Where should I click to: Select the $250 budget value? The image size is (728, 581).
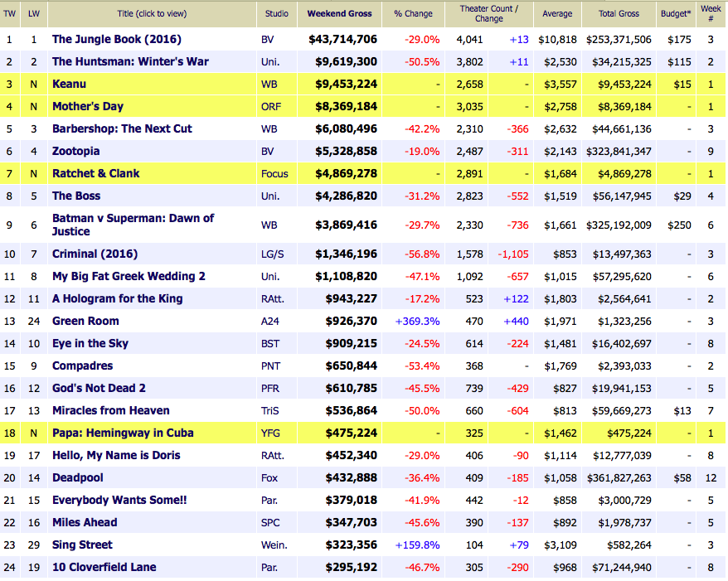tap(679, 225)
